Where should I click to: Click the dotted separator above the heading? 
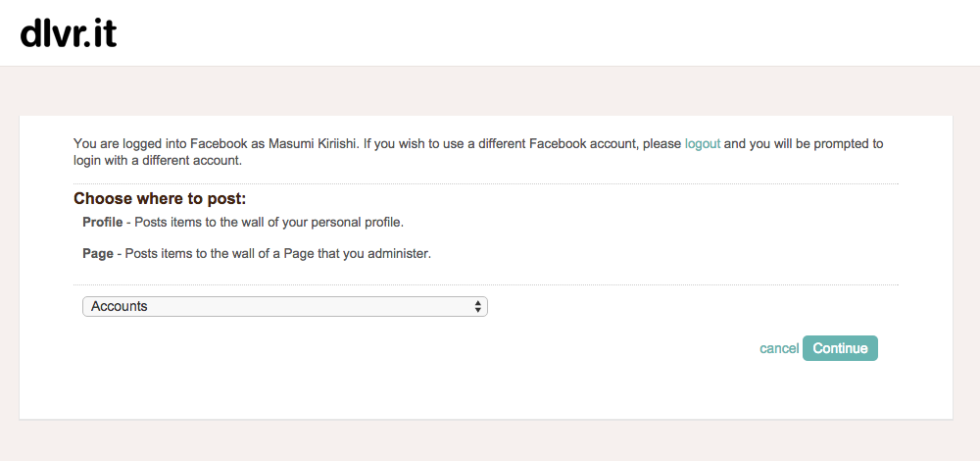tap(486, 183)
